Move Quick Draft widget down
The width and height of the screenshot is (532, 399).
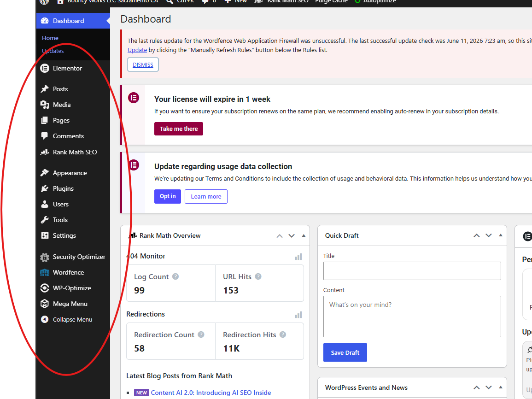[489, 235]
